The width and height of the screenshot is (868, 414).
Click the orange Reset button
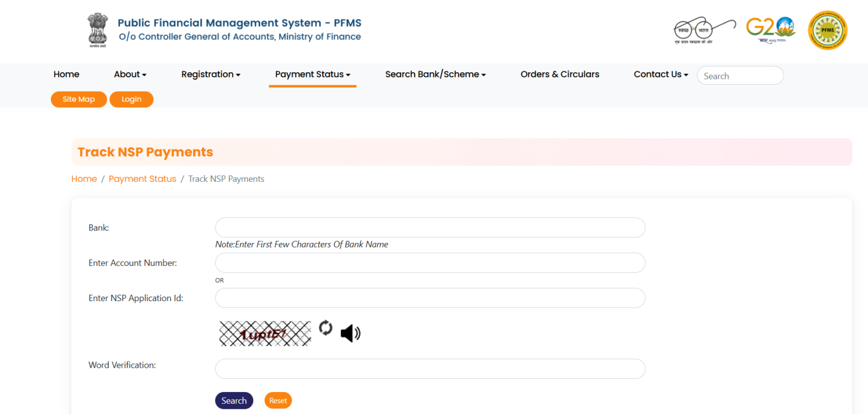[x=278, y=400]
